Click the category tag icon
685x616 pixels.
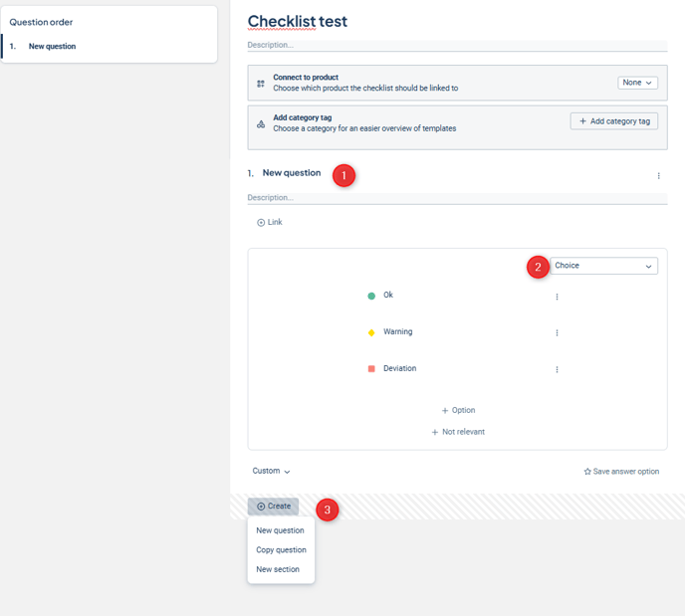click(x=261, y=124)
